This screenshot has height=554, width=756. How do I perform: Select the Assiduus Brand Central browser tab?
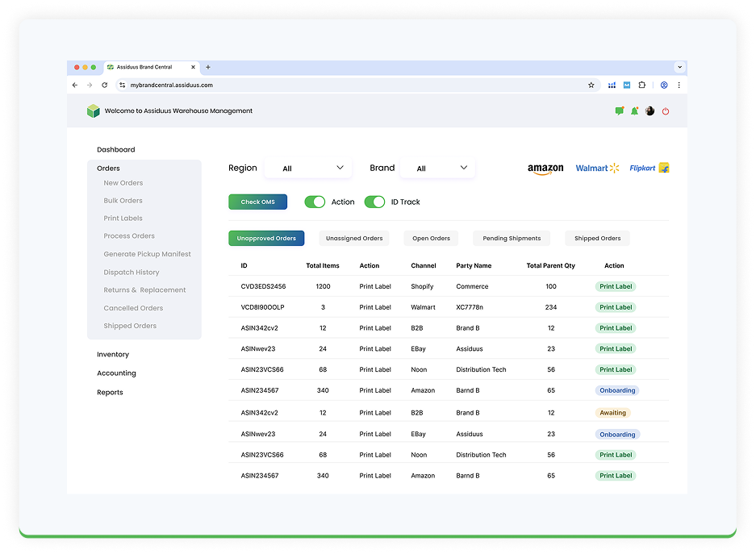(151, 67)
